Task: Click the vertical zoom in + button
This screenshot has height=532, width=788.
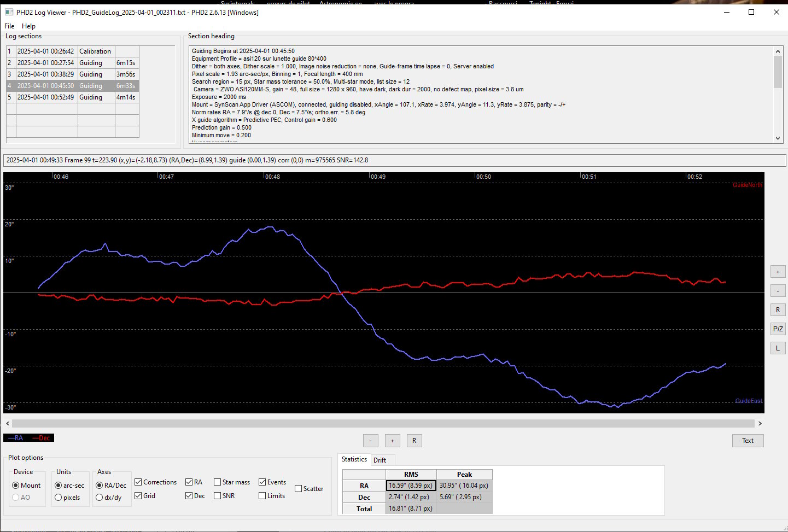Action: pyautogui.click(x=778, y=272)
